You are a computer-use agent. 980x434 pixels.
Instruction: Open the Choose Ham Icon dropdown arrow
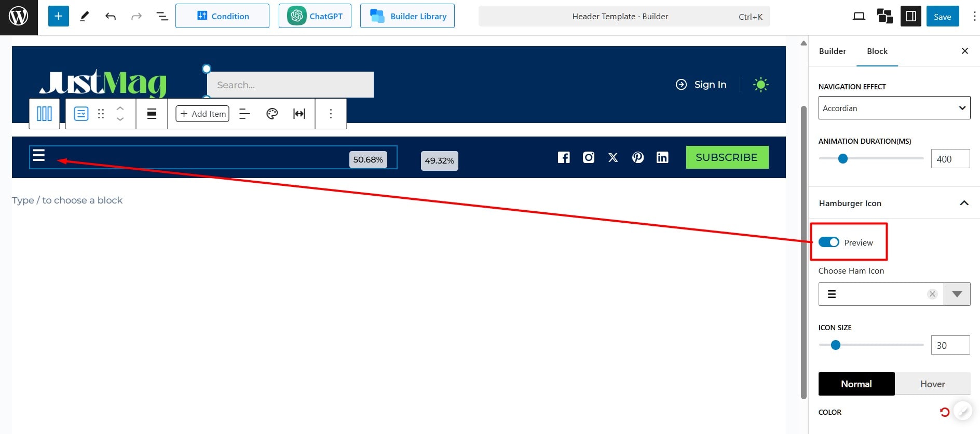pyautogui.click(x=957, y=294)
